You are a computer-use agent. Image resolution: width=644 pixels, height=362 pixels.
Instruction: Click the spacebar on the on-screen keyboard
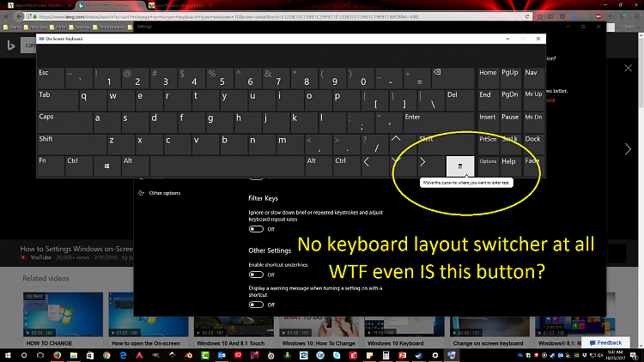(227, 166)
